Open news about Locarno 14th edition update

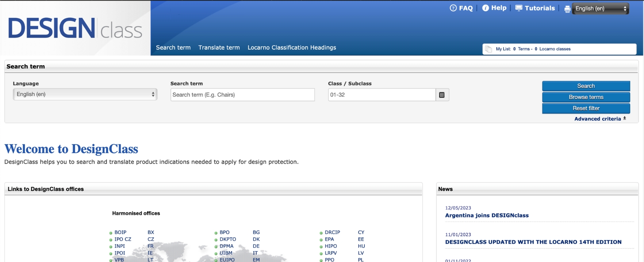tap(533, 242)
